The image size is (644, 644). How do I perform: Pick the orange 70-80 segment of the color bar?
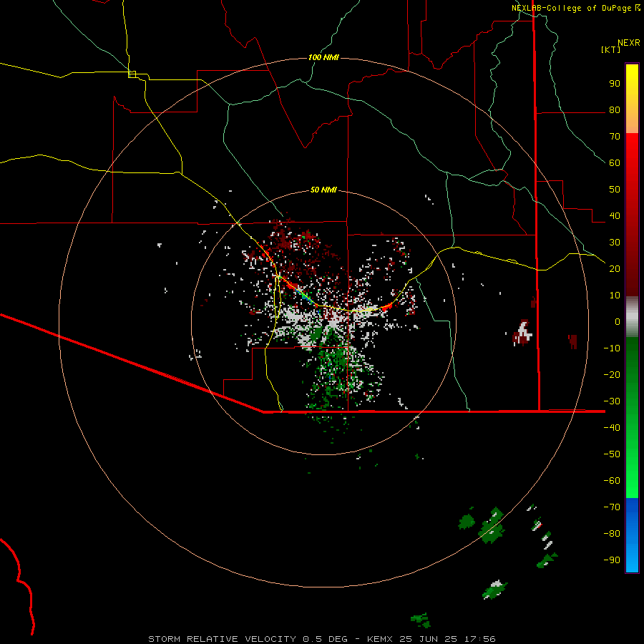[x=632, y=122]
